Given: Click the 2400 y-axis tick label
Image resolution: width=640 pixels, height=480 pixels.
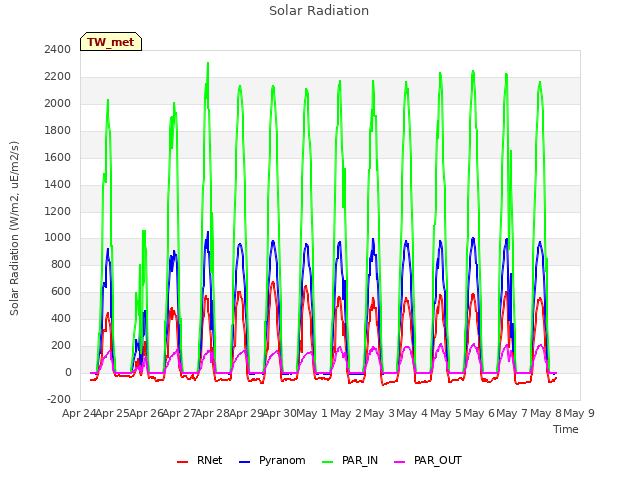Looking at the screenshot, I should 58,49.
